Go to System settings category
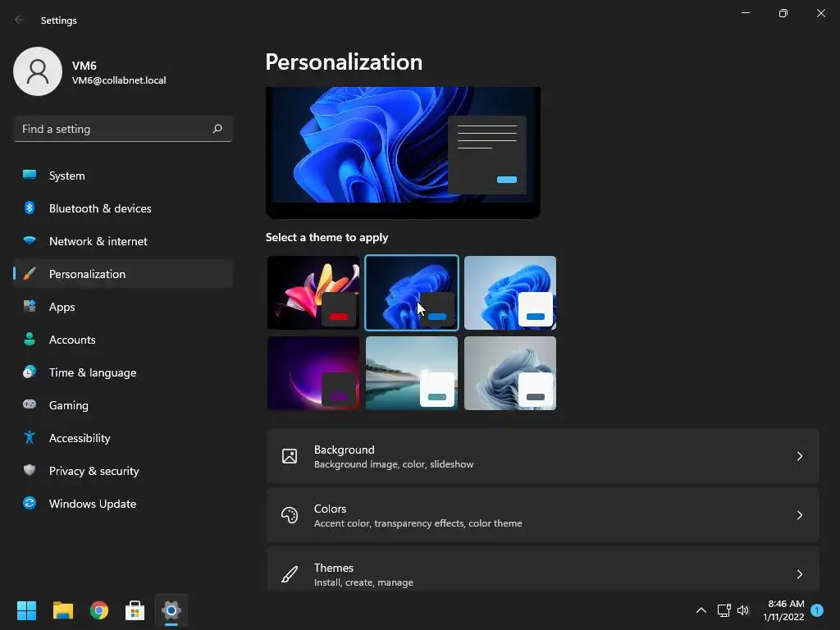This screenshot has height=630, width=840. [x=123, y=176]
